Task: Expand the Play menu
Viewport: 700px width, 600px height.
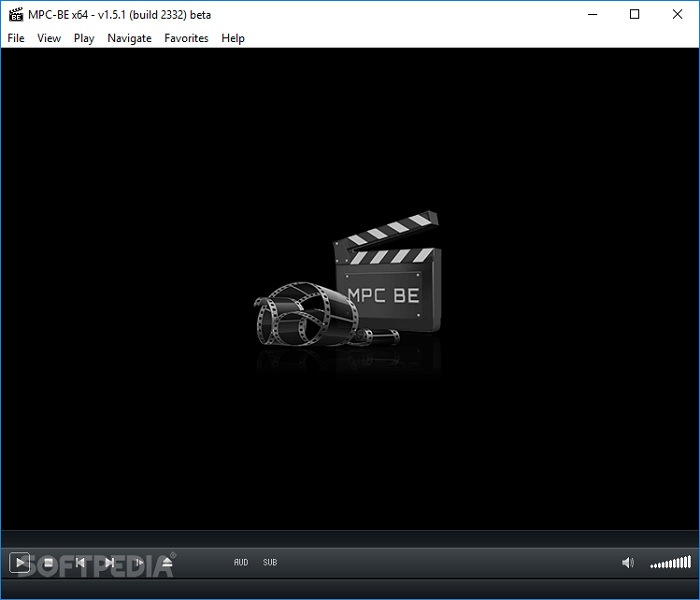Action: pyautogui.click(x=84, y=38)
